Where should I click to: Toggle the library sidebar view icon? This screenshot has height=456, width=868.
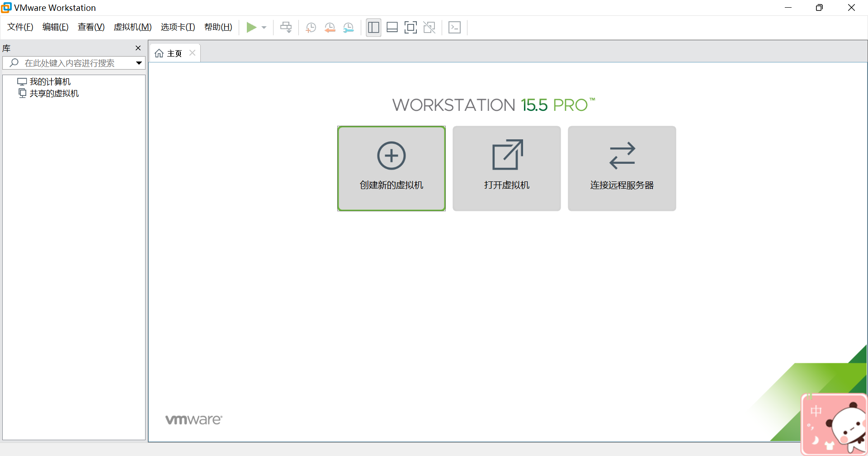coord(373,28)
